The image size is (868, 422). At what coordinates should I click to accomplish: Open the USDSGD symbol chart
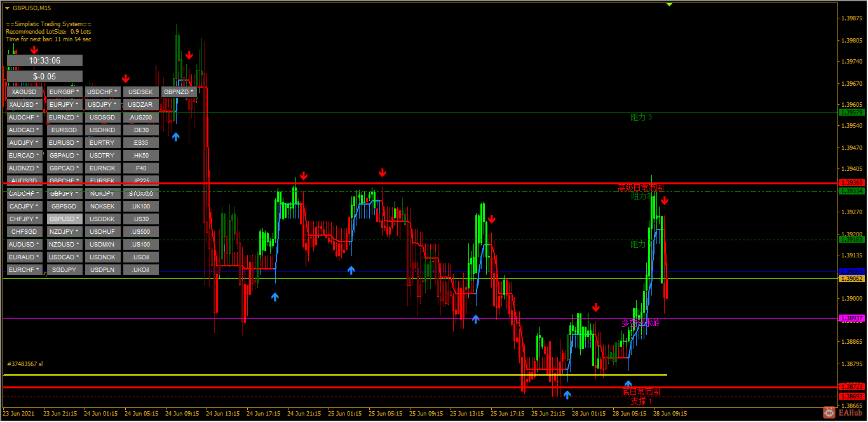click(102, 118)
